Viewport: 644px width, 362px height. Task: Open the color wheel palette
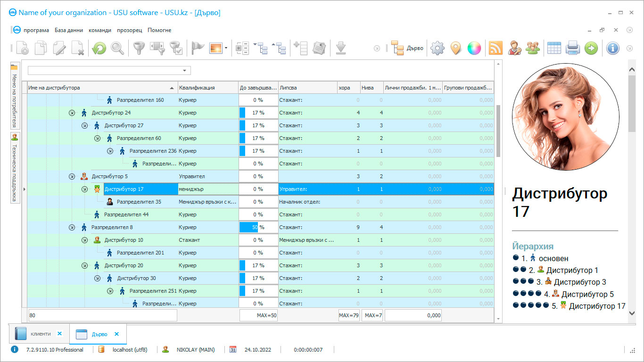tap(474, 48)
